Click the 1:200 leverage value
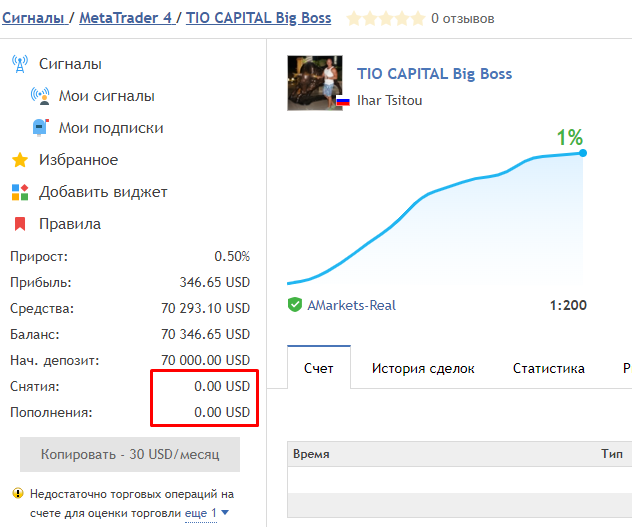Screen dimensions: 632x527 pos(568,305)
